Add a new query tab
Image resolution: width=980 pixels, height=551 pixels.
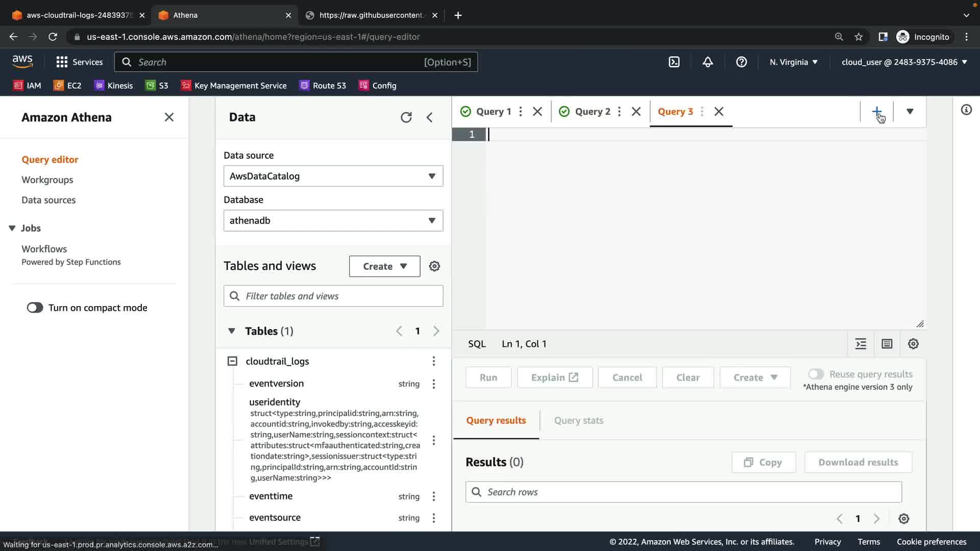pos(876,112)
